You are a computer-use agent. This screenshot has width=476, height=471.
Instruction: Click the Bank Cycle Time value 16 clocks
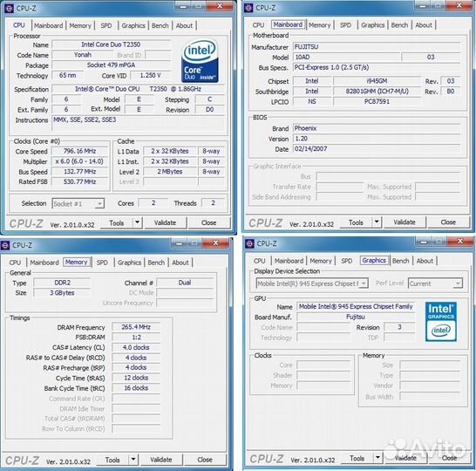click(x=136, y=388)
